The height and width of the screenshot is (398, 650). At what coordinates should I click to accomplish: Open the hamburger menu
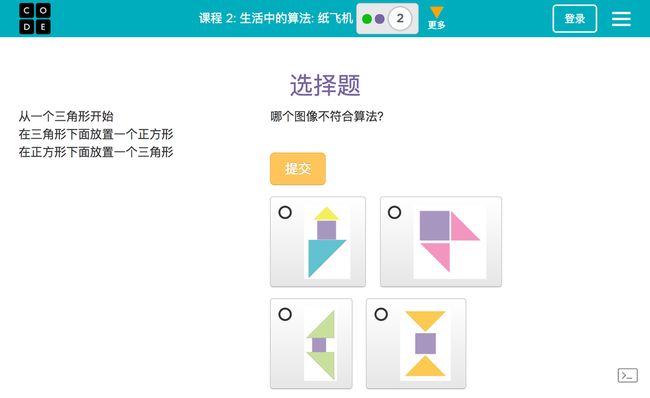pos(621,19)
